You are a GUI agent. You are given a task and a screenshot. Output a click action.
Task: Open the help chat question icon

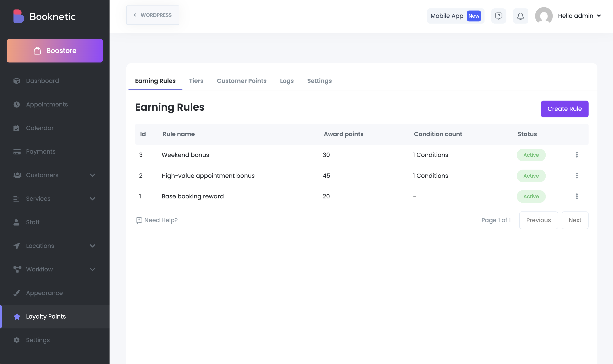pos(498,16)
